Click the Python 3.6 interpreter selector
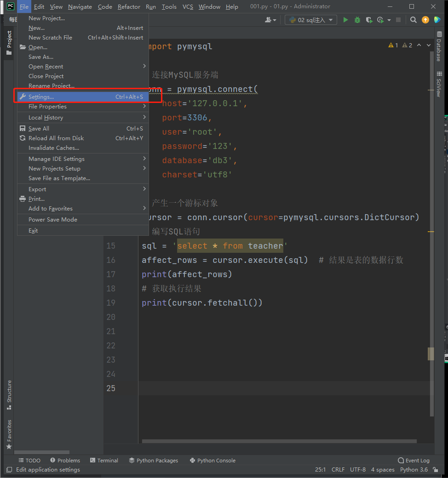 414,469
